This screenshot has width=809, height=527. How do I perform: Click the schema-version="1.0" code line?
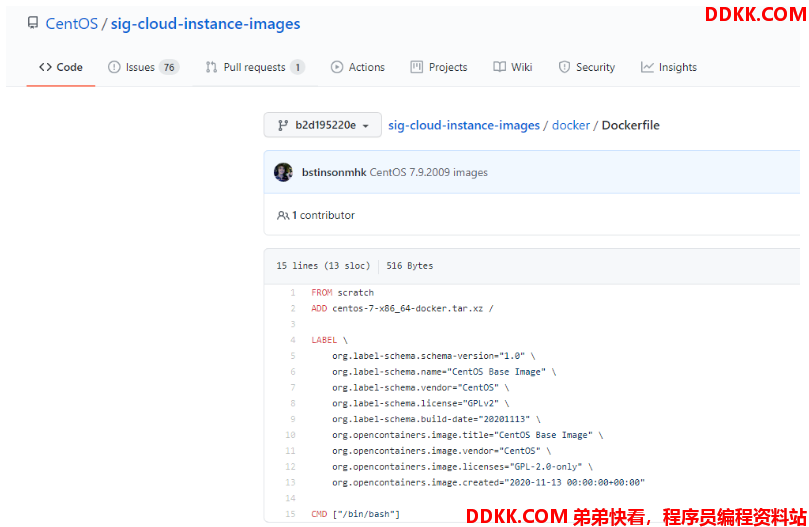pyautogui.click(x=434, y=356)
